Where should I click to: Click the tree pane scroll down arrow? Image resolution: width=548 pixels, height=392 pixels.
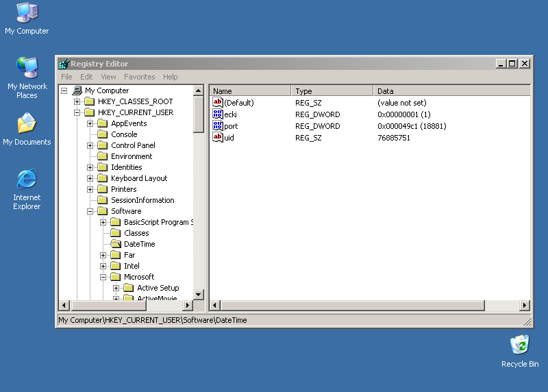coord(199,295)
